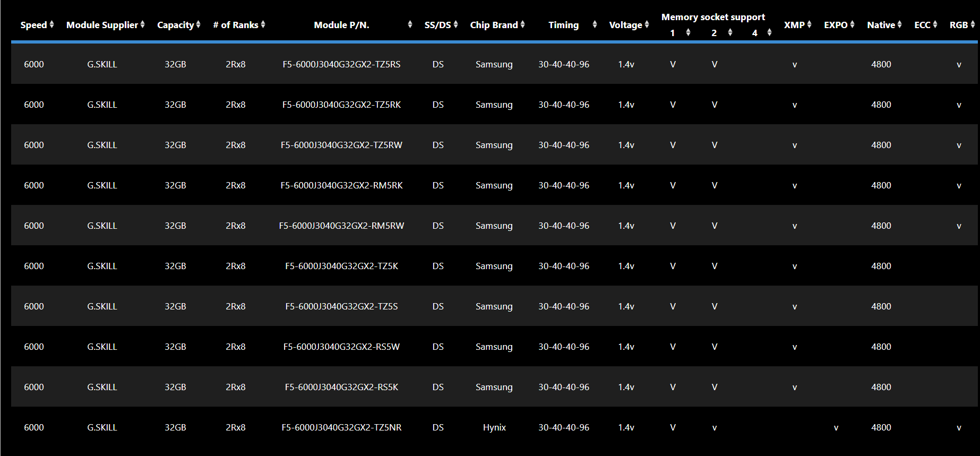The height and width of the screenshot is (456, 980).
Task: Sort by Module P/N. arrow icon
Action: pos(410,24)
